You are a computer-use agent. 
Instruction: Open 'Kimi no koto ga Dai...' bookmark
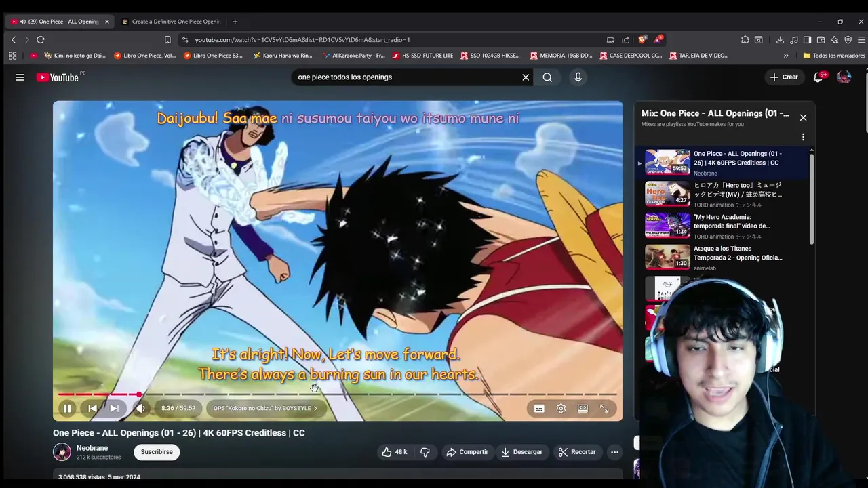point(74,56)
